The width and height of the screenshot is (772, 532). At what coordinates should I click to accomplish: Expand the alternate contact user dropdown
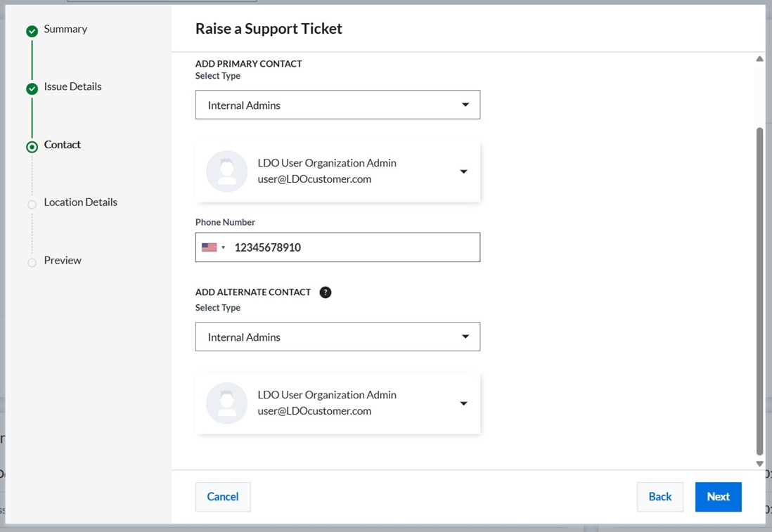coord(463,403)
